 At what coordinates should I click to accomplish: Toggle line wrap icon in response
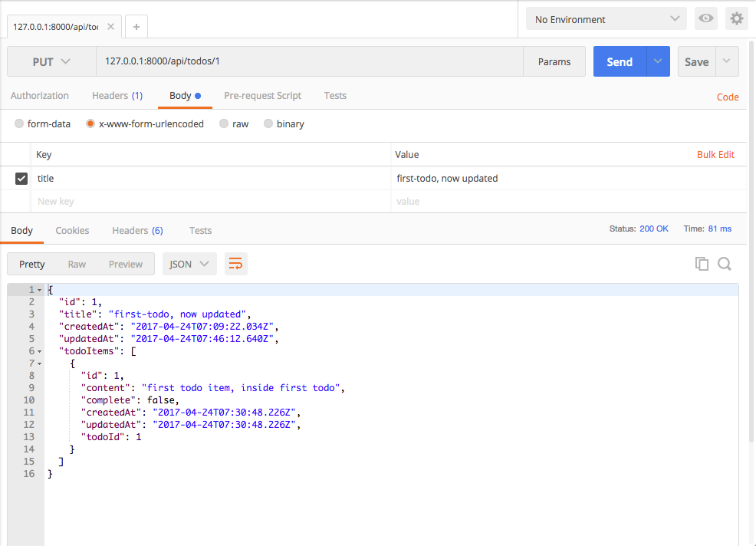pyautogui.click(x=235, y=264)
